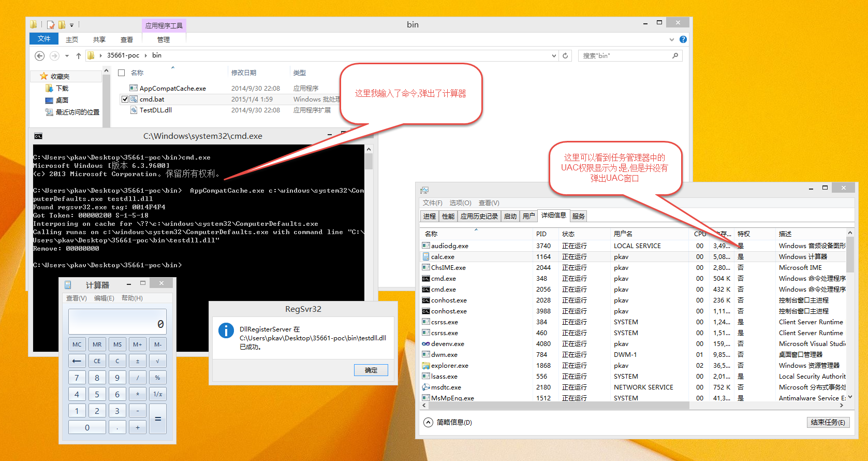Click the Calculator title bar icon
868x461 pixels.
point(68,285)
